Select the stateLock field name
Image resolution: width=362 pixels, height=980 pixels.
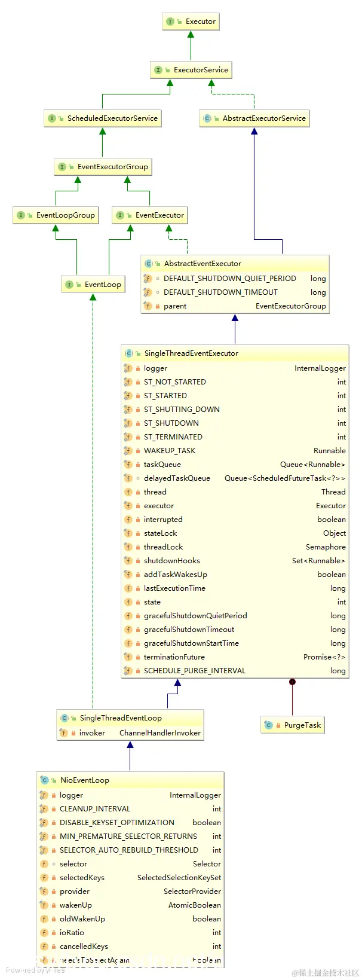[160, 533]
